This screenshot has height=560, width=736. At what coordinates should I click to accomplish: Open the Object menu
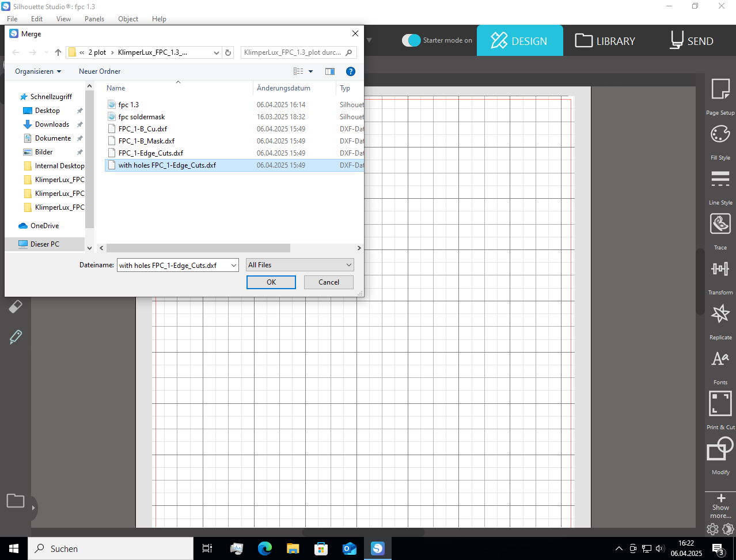coord(128,19)
